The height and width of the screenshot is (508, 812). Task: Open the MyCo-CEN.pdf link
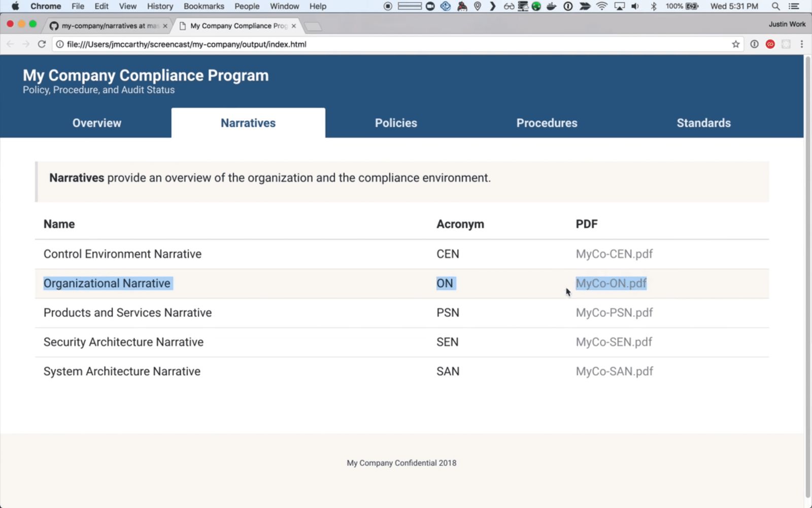(614, 254)
